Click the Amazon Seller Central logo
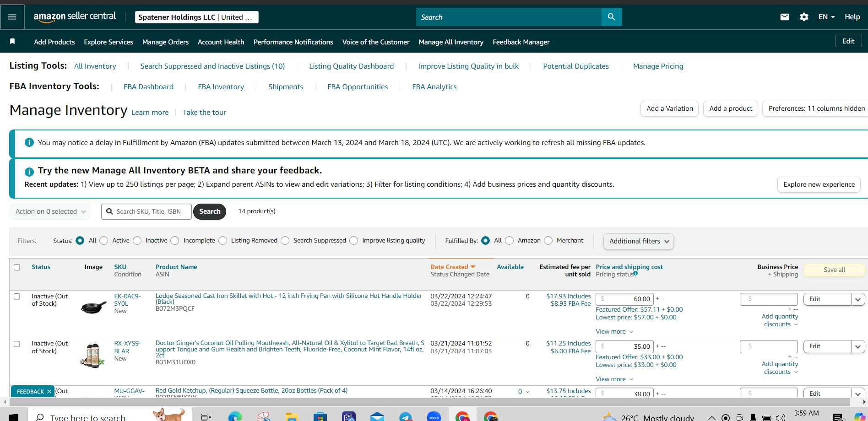868x421 pixels. coord(75,17)
